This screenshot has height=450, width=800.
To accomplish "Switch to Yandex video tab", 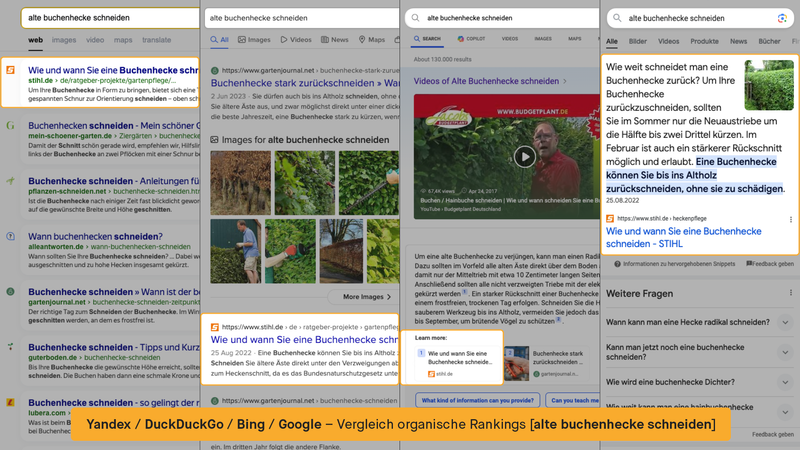I will [x=95, y=40].
